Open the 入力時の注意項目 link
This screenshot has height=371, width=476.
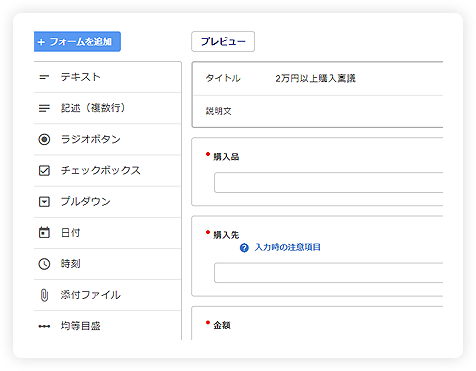tap(287, 247)
